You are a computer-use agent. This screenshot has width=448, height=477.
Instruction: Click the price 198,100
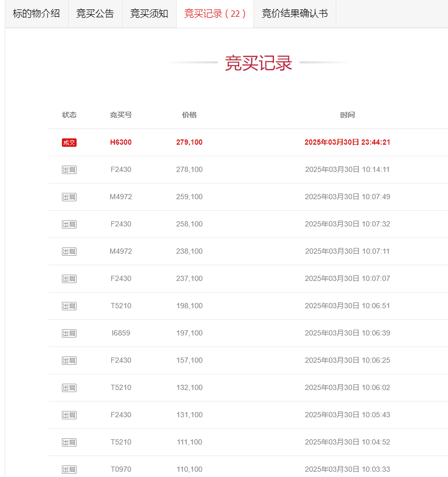coord(189,306)
